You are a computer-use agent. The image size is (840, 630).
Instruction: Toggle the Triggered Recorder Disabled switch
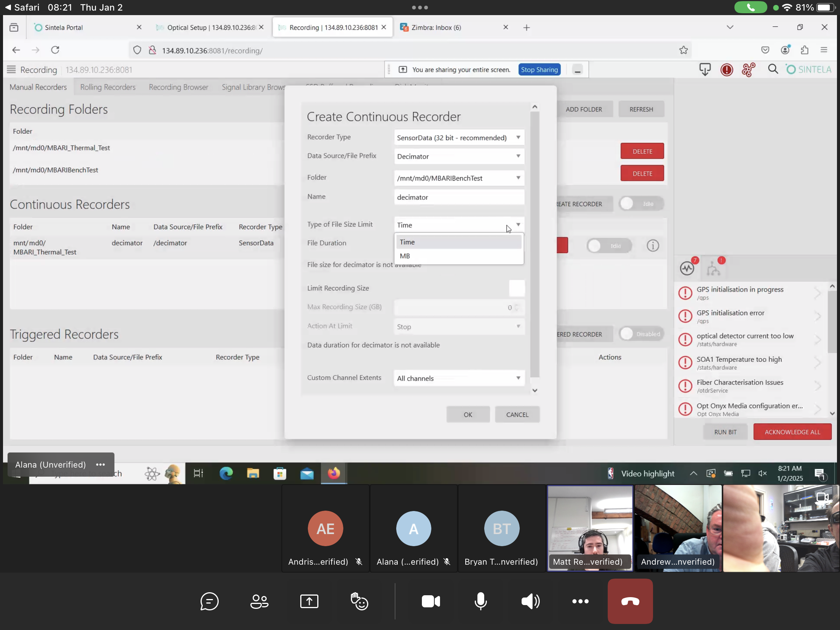[641, 334]
